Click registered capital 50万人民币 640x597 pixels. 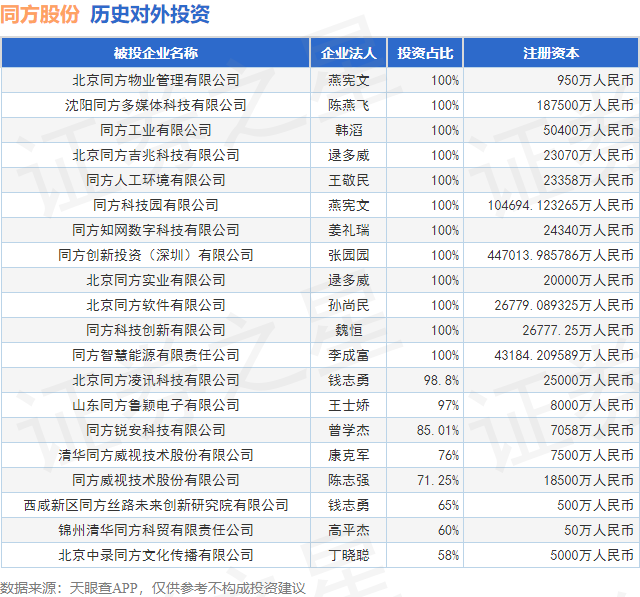pyautogui.click(x=599, y=530)
